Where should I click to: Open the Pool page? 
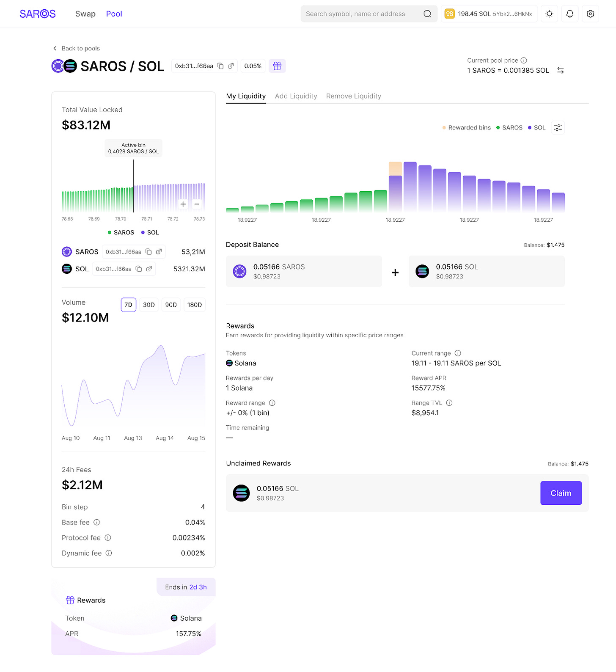114,14
